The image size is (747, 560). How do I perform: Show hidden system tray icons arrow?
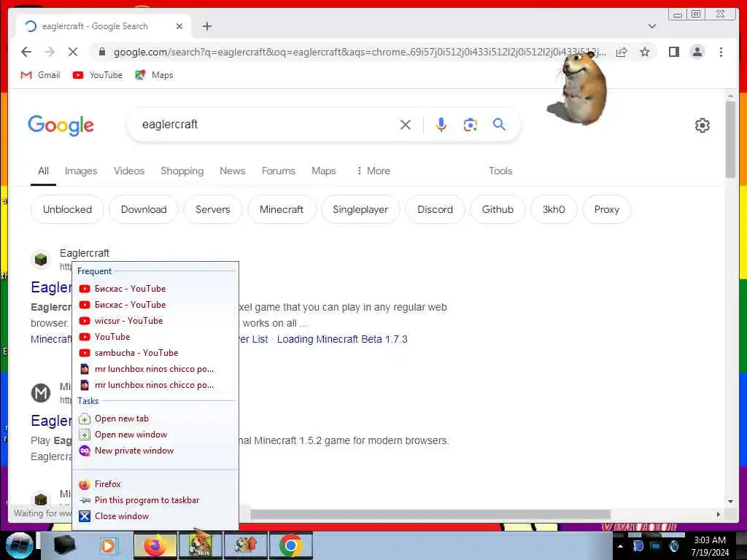620,546
